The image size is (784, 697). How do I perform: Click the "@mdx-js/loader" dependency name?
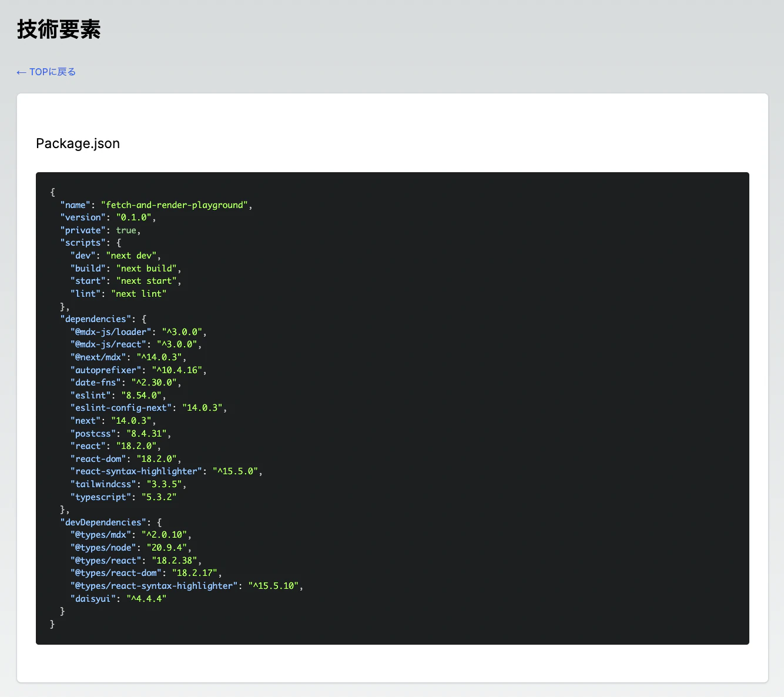pos(110,332)
